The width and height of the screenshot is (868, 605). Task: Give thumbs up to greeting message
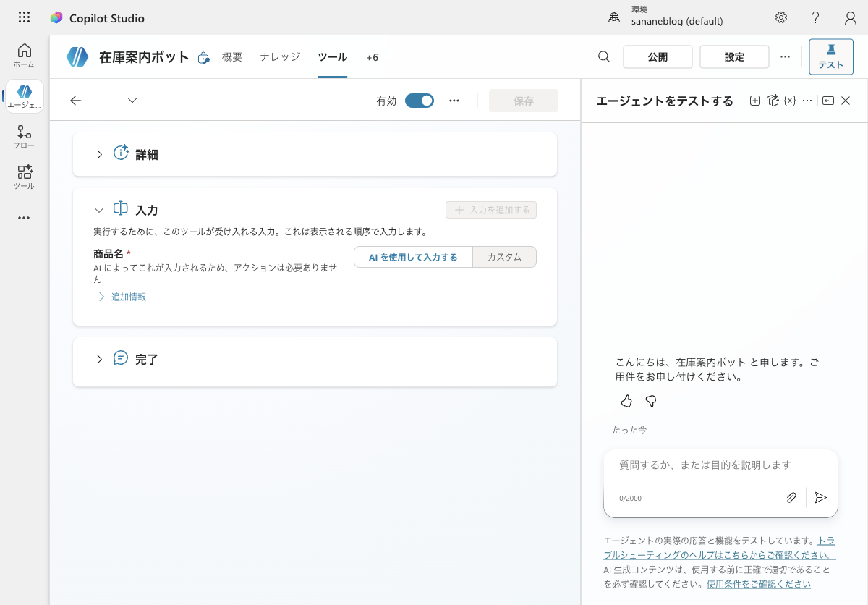point(626,401)
